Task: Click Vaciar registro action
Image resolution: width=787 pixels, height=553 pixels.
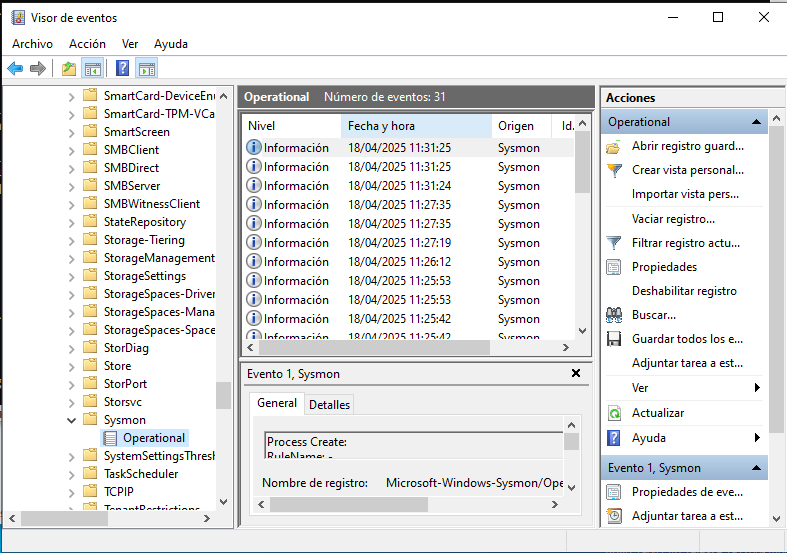Action: 673,219
